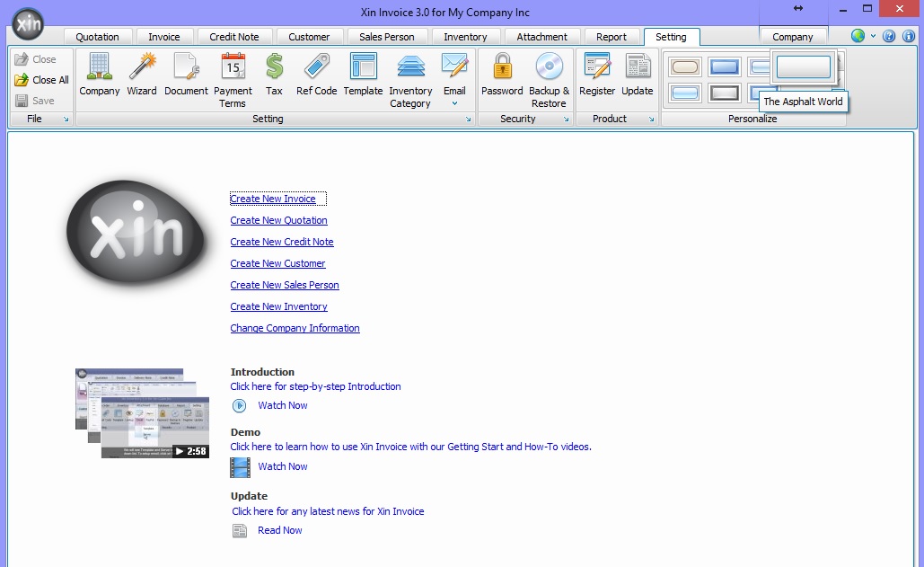Select the beige rounded theme swatch
The image size is (924, 567).
coord(685,66)
